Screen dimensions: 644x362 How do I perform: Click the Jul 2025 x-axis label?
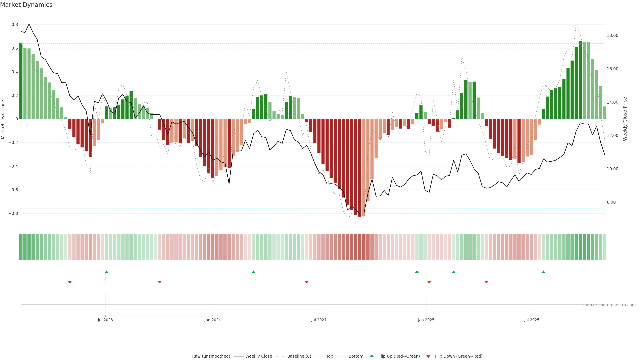click(x=531, y=320)
